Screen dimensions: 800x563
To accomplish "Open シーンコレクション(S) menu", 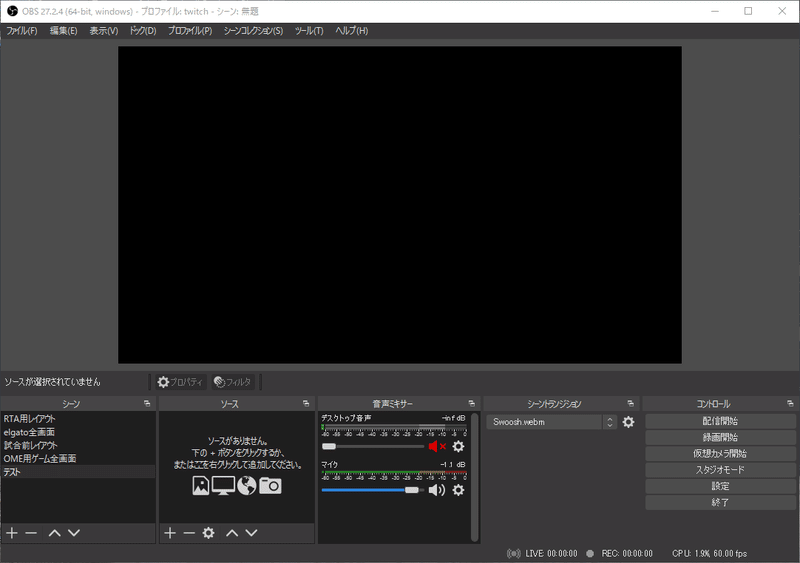I will coord(253,31).
